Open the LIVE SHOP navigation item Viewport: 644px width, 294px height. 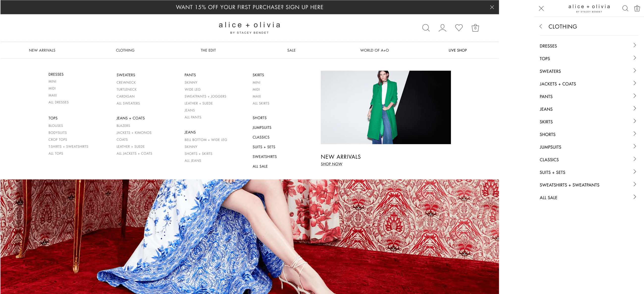pyautogui.click(x=458, y=50)
